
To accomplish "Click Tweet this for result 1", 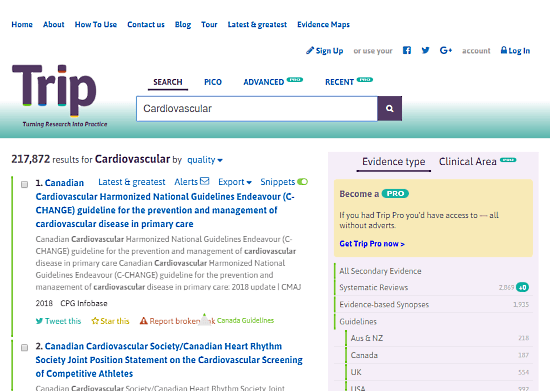I will pos(58,321).
